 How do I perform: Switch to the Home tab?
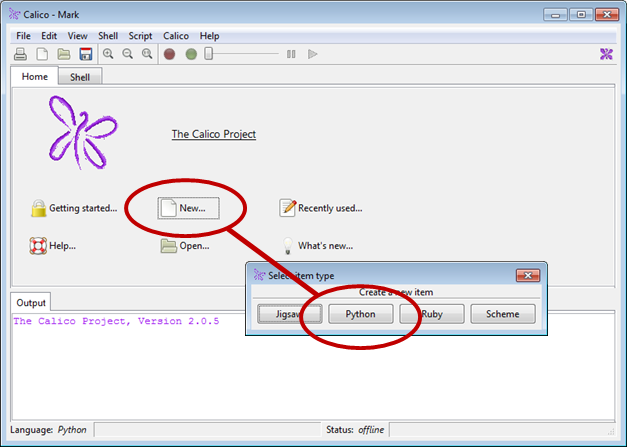[x=34, y=76]
